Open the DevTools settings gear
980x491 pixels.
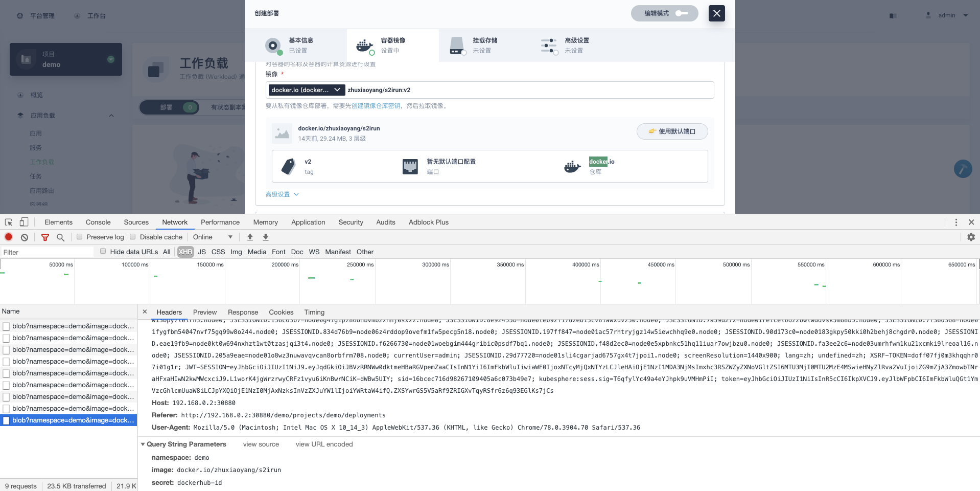pos(971,237)
